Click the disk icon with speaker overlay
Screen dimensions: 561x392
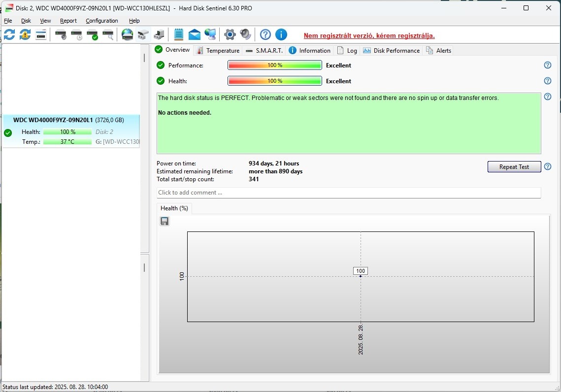coord(61,34)
